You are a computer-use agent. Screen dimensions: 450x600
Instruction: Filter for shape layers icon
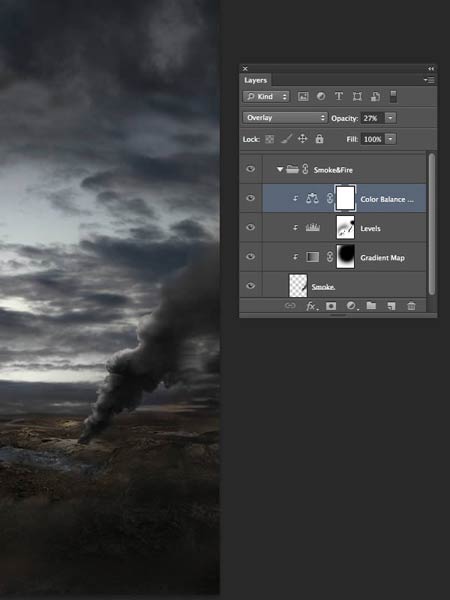pyautogui.click(x=357, y=96)
